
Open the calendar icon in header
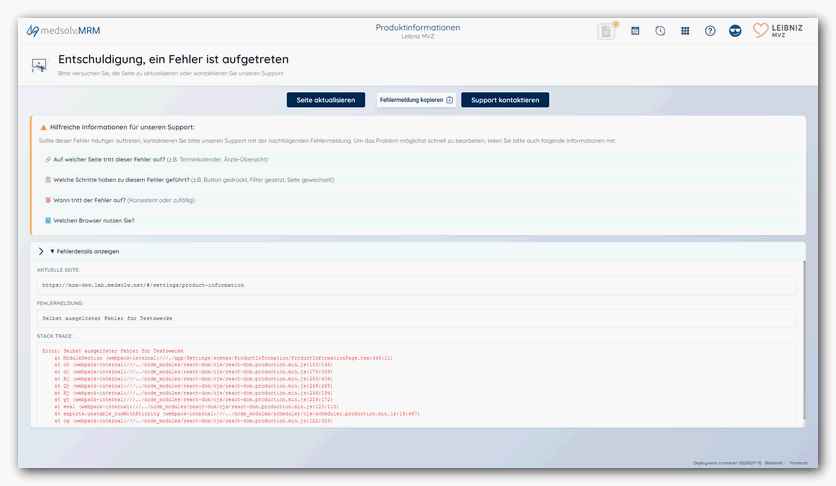coord(635,31)
